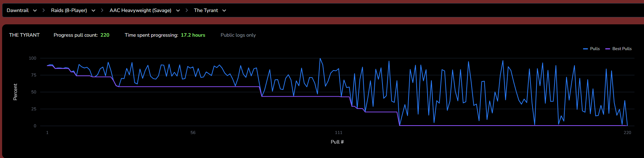Open the Dawntrail expansion dropdown
Viewport: 644px width, 158px height.
[22, 11]
